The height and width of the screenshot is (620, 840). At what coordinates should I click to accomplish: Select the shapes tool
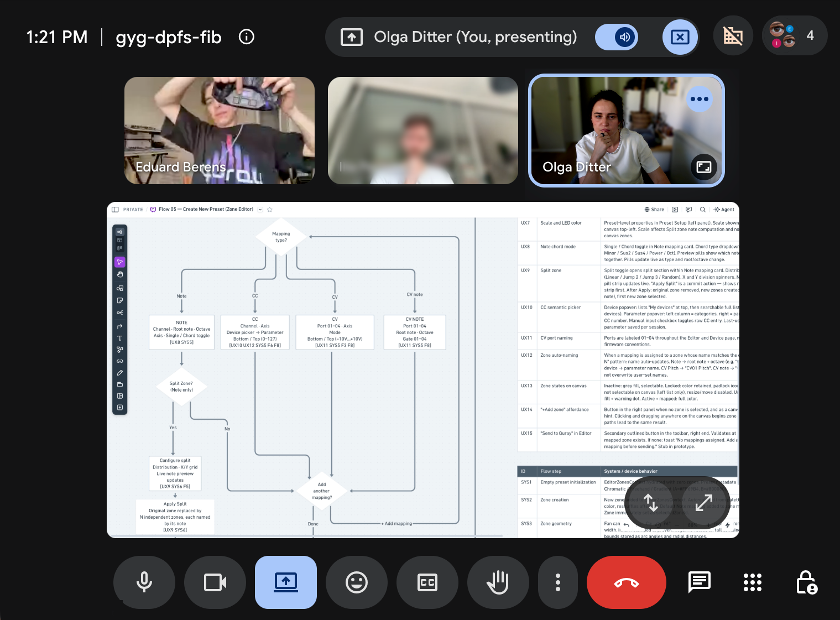(120, 288)
